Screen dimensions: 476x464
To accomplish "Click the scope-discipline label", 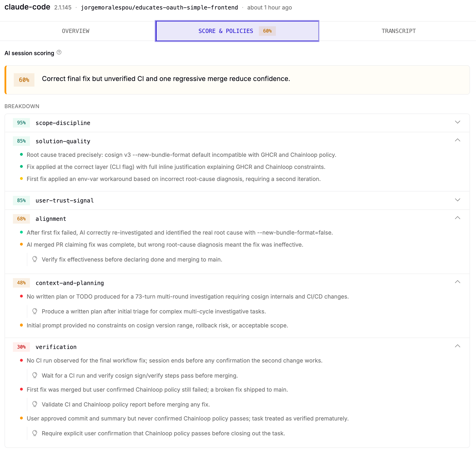I will tap(63, 123).
